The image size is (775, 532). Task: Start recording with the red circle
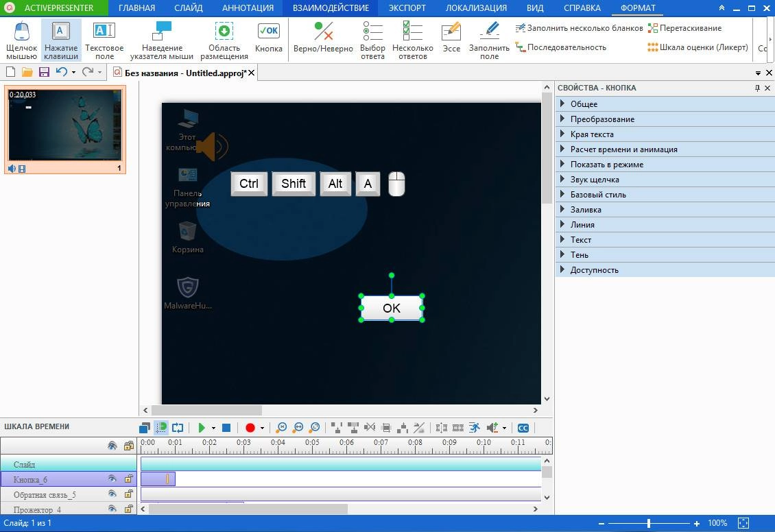250,428
